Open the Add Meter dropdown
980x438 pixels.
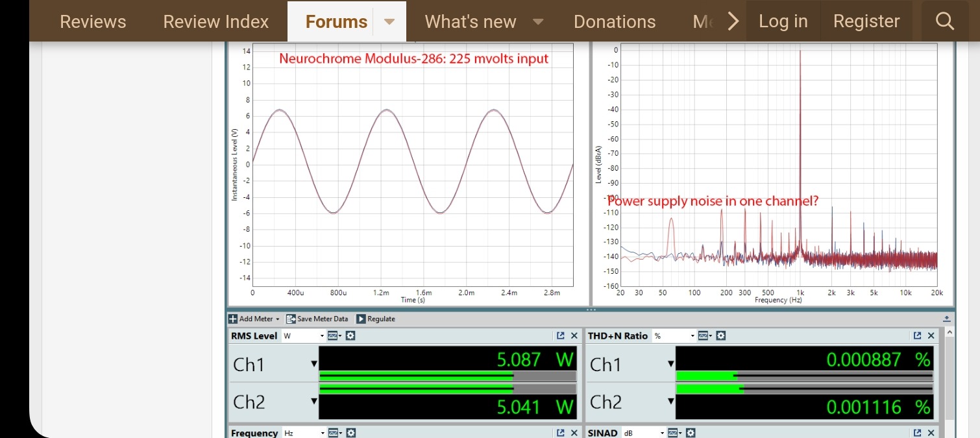254,319
